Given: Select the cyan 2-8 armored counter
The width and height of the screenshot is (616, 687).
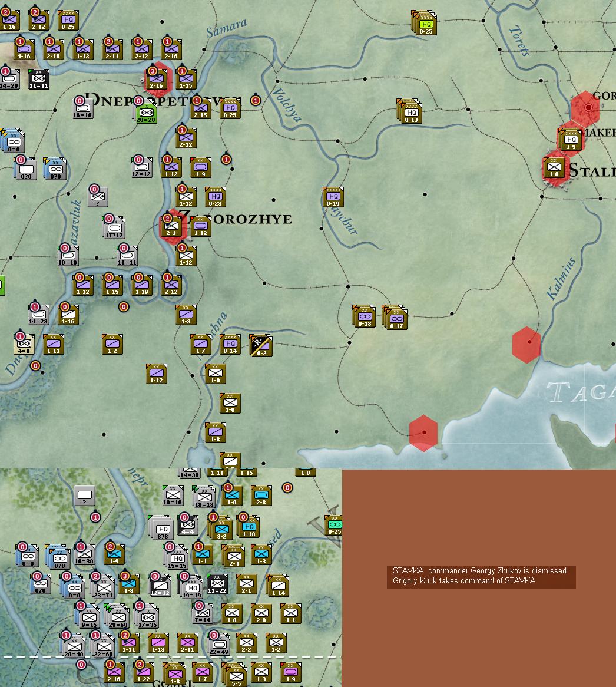Looking at the screenshot, I should [261, 496].
